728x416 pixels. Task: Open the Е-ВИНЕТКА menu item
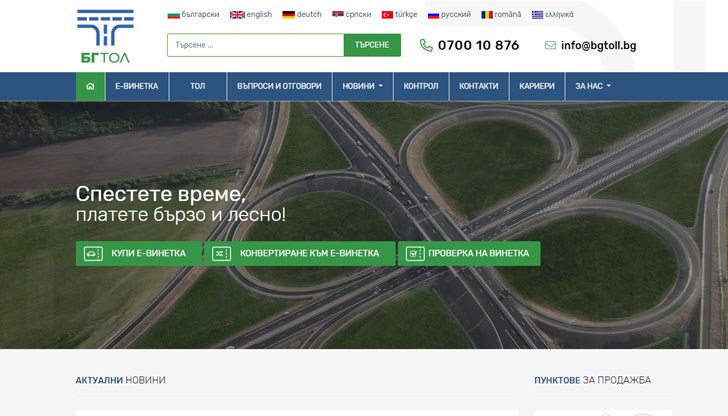(137, 86)
